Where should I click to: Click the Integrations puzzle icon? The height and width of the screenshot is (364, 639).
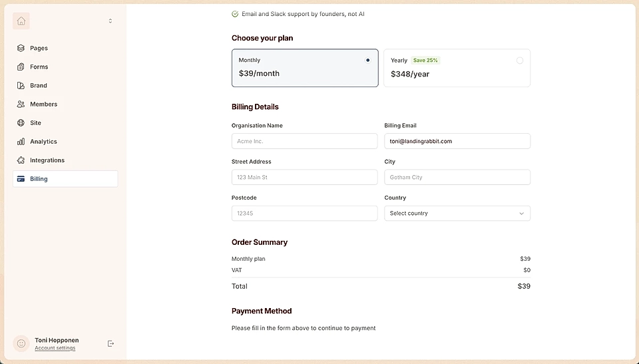tap(21, 160)
